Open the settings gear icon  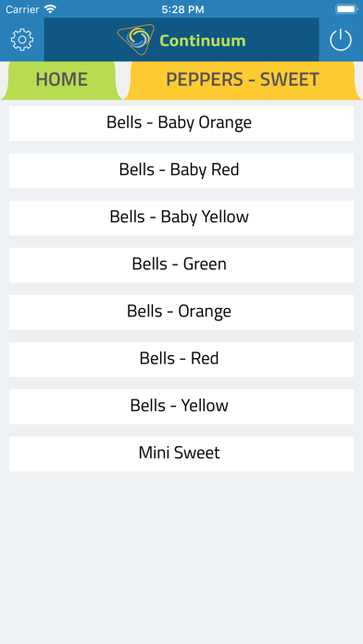[22, 40]
